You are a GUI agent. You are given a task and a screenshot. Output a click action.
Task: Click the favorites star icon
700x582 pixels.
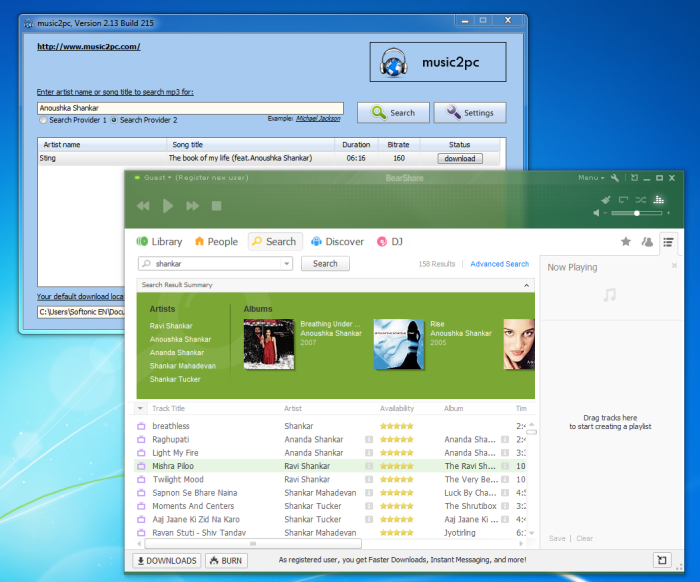tap(626, 241)
